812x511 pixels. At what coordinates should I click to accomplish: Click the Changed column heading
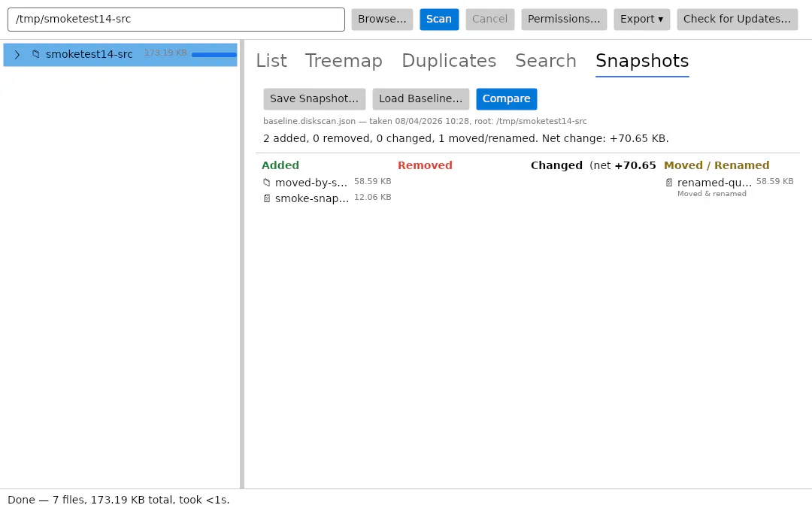tap(556, 165)
